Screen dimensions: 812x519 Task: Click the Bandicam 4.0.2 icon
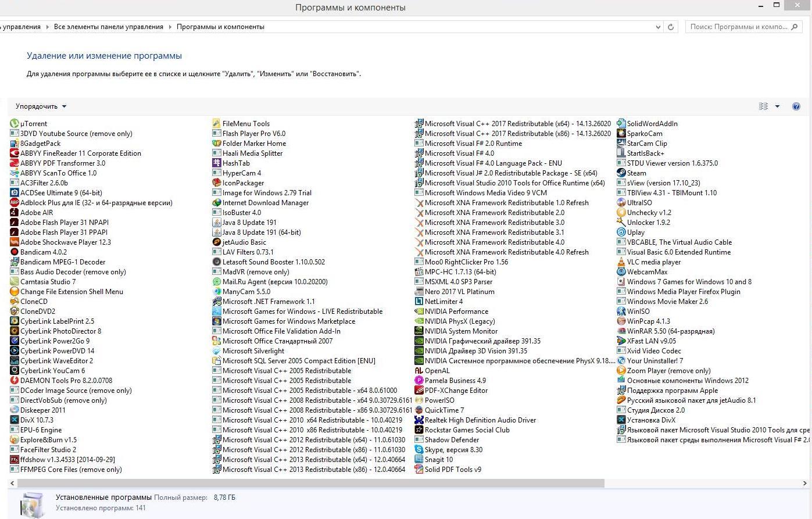15,252
